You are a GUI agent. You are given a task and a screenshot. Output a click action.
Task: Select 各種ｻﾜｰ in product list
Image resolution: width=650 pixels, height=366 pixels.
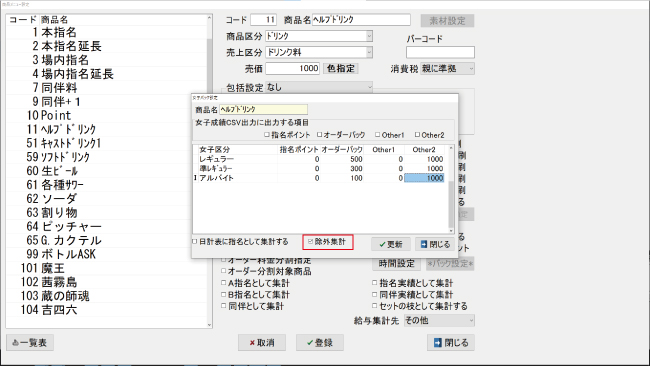107,185
